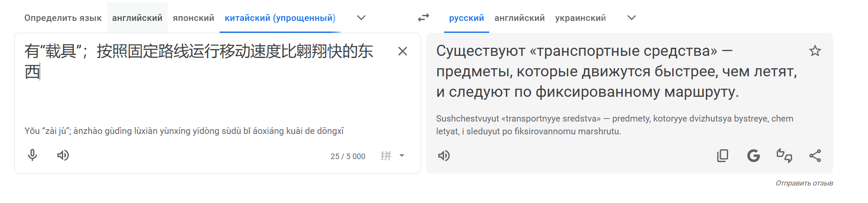Rate this translation with thumbs icon
Screen dimensions: 868x203
[x=784, y=156]
